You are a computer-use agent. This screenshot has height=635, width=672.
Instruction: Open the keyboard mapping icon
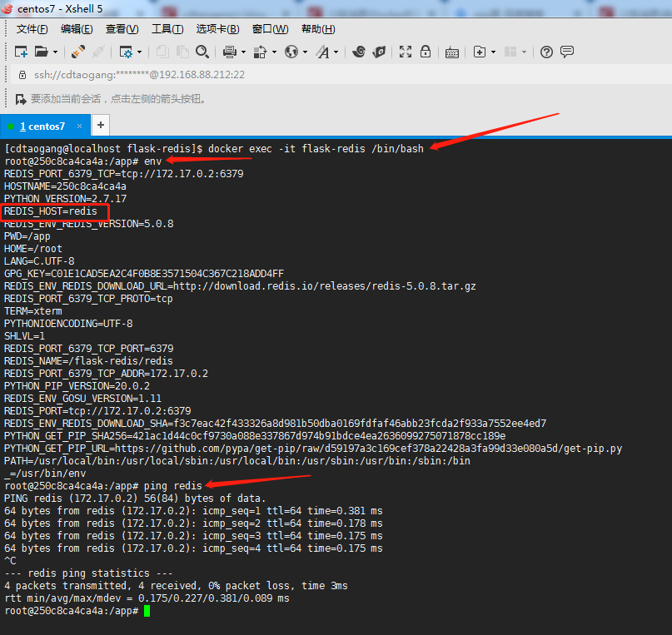[451, 52]
